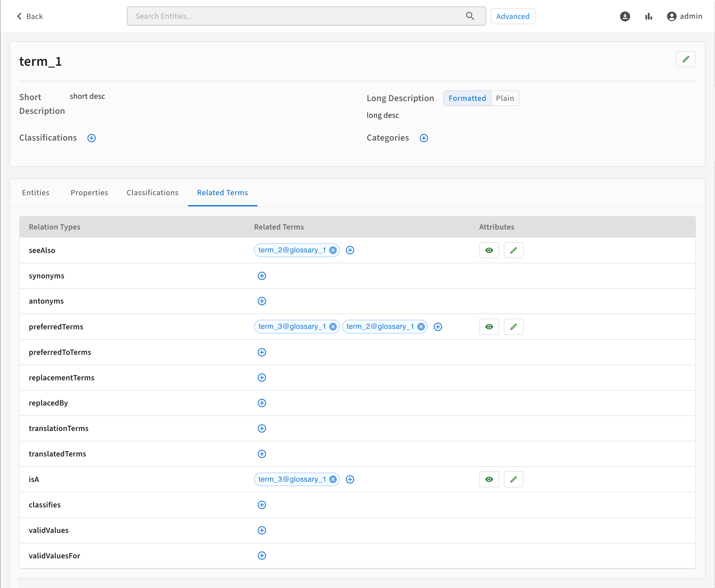The height and width of the screenshot is (588, 715).
Task: Add a synonyms related term
Action: pyautogui.click(x=262, y=276)
